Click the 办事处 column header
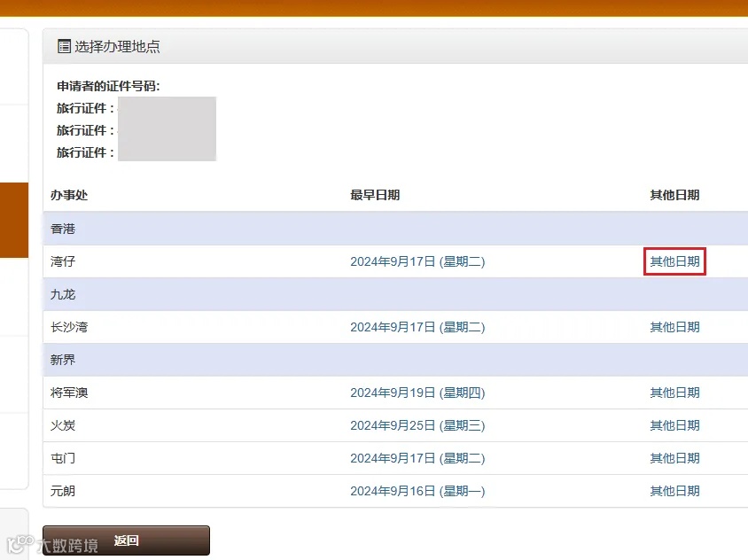Image resolution: width=748 pixels, height=560 pixels. point(69,195)
